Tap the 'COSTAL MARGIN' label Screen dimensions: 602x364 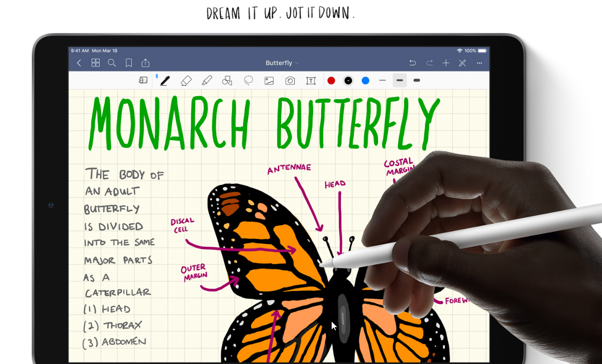pos(399,167)
